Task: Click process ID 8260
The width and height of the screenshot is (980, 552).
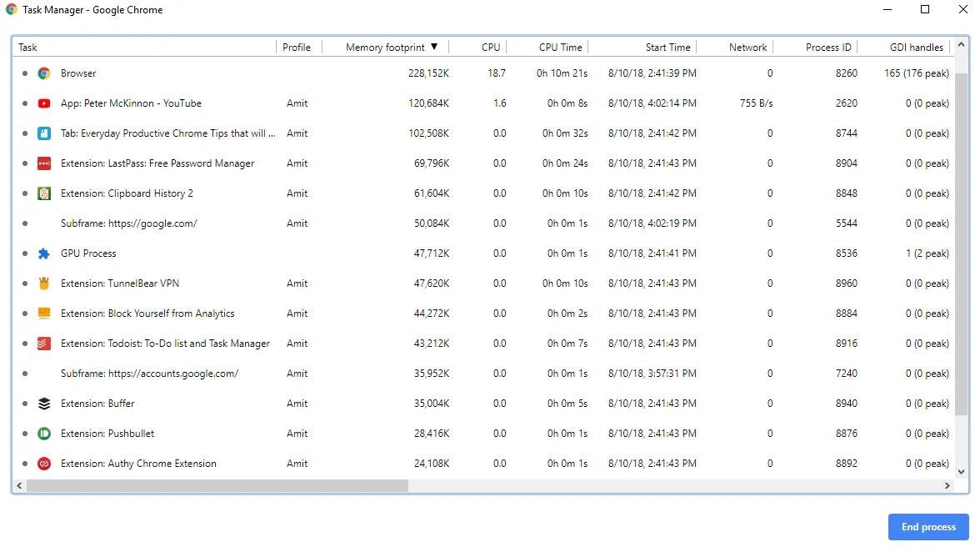Action: [847, 73]
